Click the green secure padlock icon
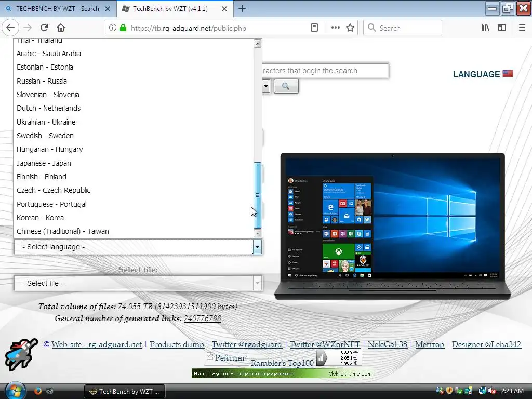 pos(123,28)
